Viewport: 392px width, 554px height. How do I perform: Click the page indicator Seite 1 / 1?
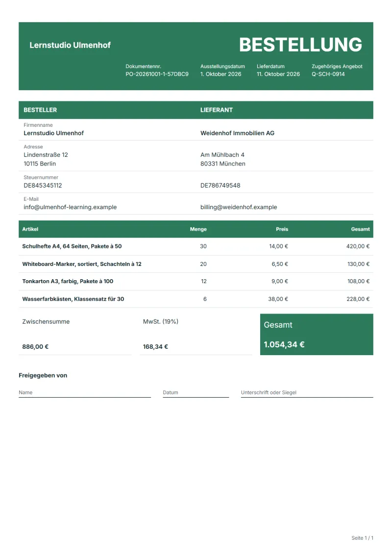click(x=362, y=538)
